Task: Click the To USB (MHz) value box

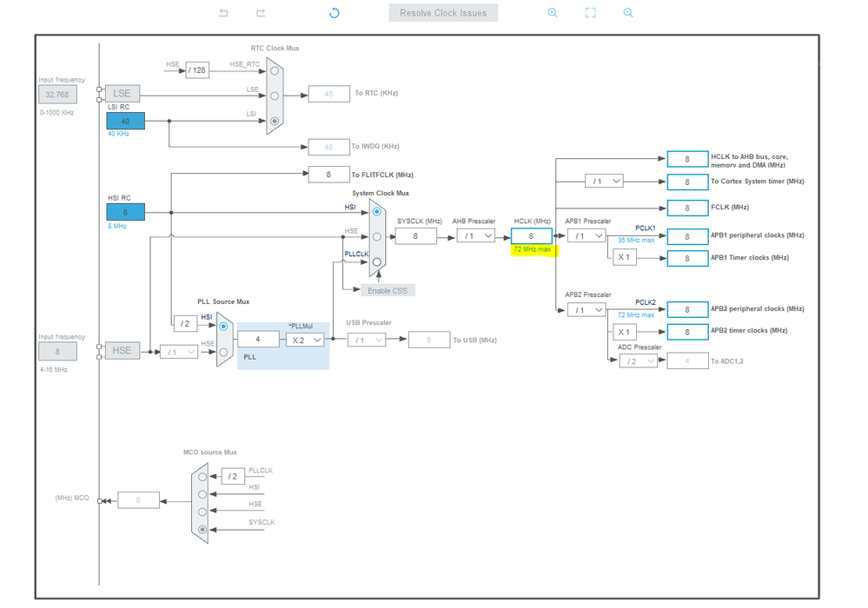Action: tap(429, 340)
